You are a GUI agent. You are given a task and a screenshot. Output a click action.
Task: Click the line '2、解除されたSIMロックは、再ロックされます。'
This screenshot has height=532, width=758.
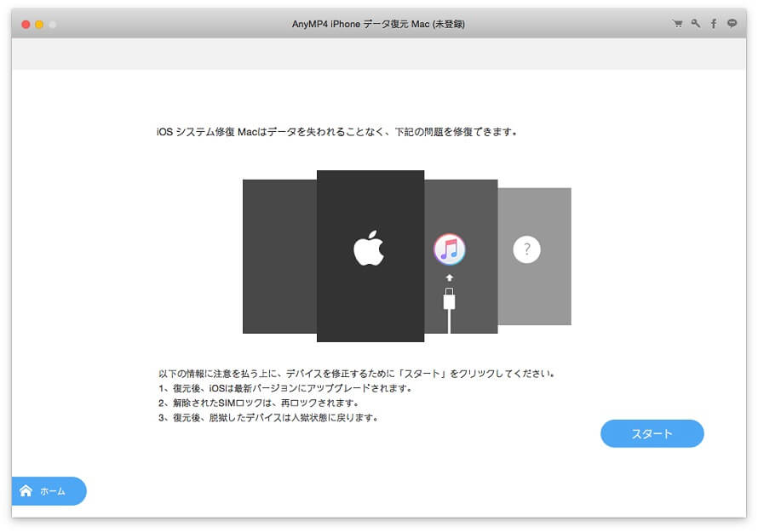pos(258,403)
